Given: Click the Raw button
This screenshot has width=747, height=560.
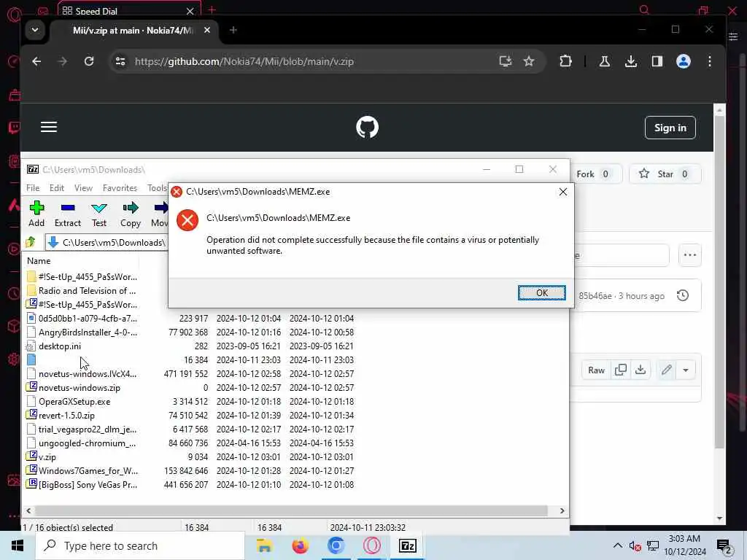Looking at the screenshot, I should 596,370.
